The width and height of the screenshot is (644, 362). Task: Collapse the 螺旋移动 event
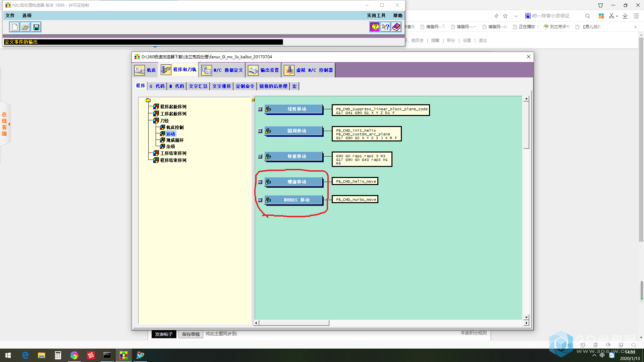pyautogui.click(x=260, y=182)
